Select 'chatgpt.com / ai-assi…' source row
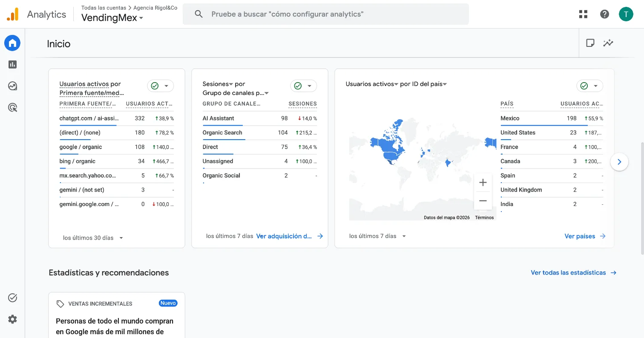 point(117,118)
